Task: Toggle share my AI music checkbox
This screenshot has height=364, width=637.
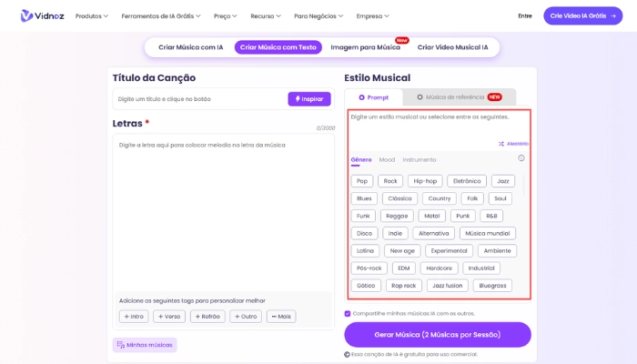Action: (x=348, y=313)
